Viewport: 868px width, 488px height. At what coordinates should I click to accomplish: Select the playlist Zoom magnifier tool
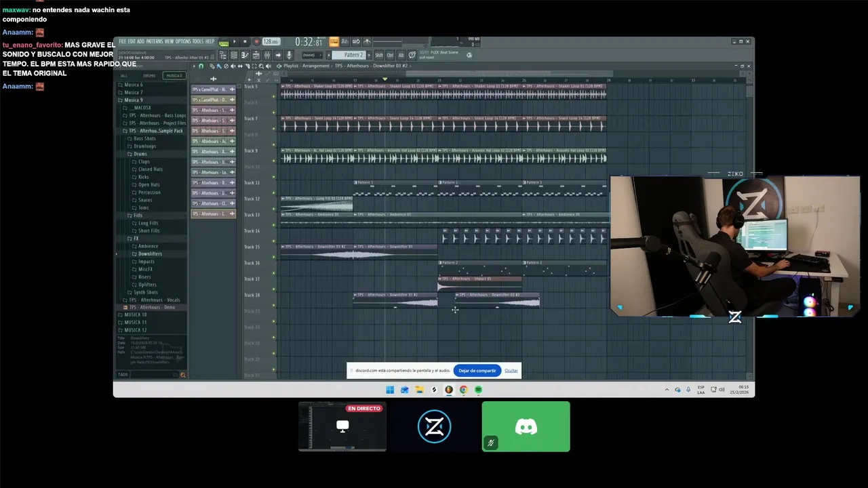click(261, 66)
